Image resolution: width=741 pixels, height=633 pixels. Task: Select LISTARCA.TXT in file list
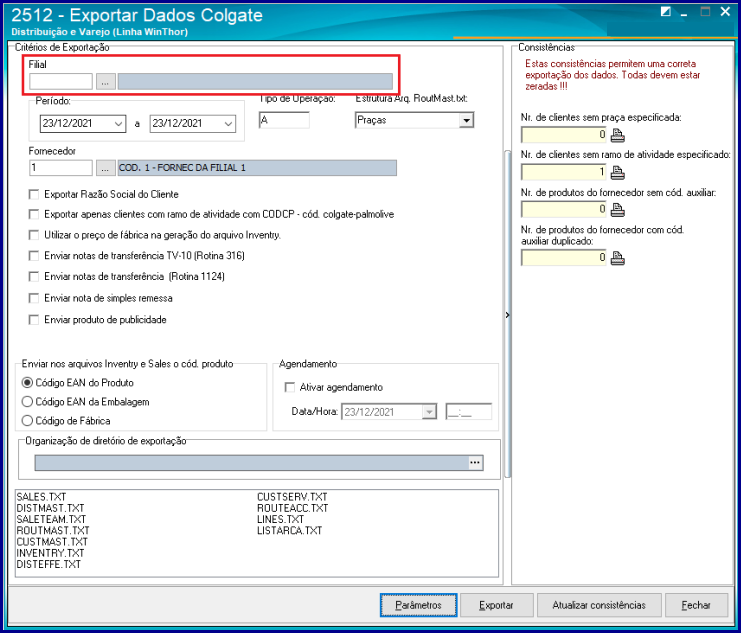click(289, 530)
